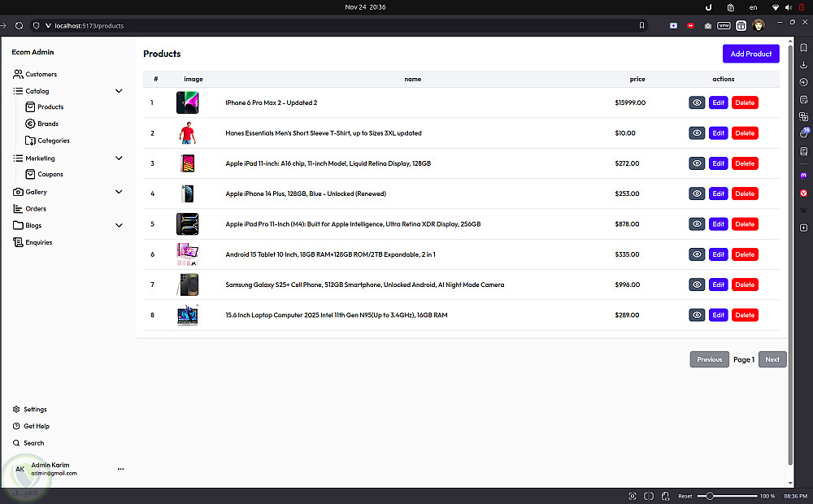View the Android 15 Tablet product
Screen dimensions: 813x504
point(697,254)
